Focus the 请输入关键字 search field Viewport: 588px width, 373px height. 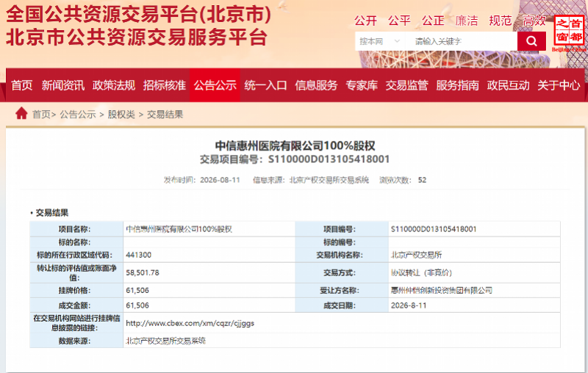pyautogui.click(x=462, y=41)
